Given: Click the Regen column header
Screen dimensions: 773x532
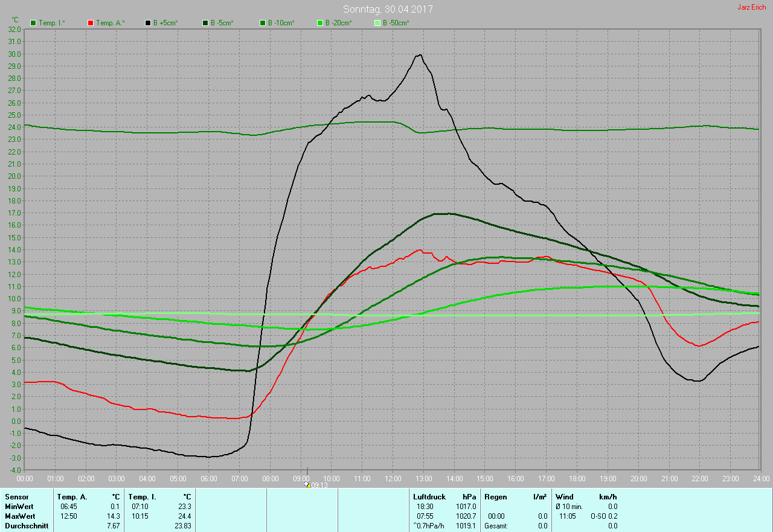Looking at the screenshot, I should (x=496, y=496).
